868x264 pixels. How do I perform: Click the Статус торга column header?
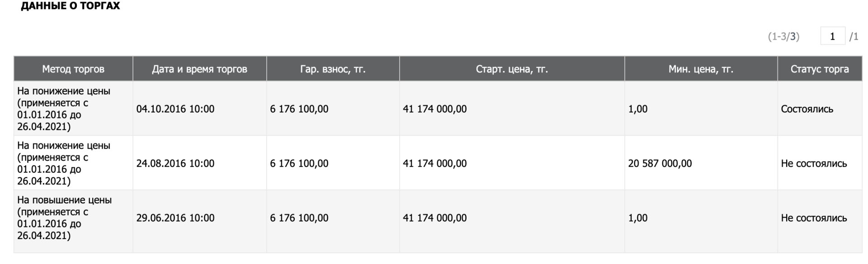[x=819, y=69]
